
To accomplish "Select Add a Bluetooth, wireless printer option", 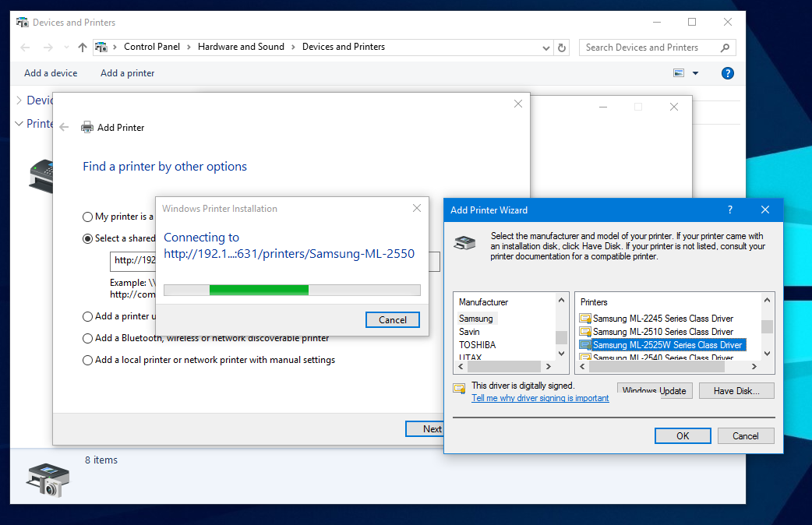I will click(88, 338).
